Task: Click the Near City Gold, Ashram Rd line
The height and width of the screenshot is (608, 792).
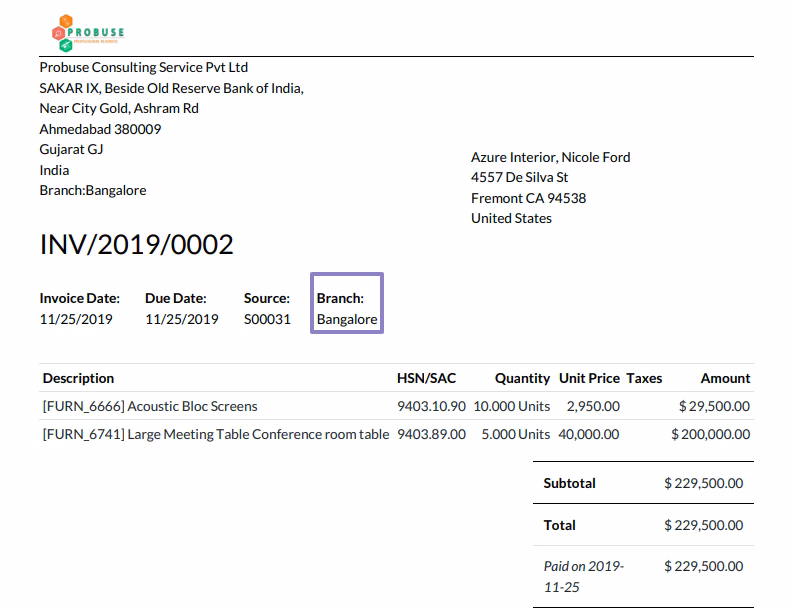Action: pyautogui.click(x=119, y=109)
